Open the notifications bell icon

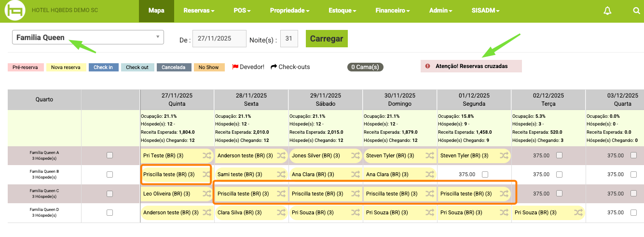[x=607, y=11]
